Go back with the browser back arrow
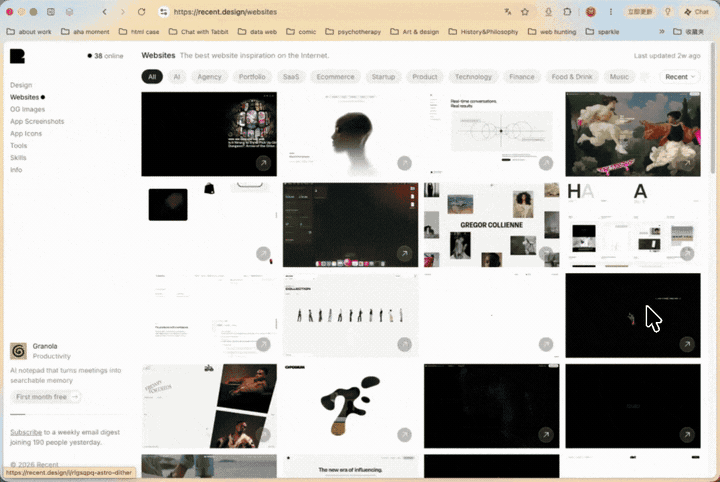 pos(105,12)
